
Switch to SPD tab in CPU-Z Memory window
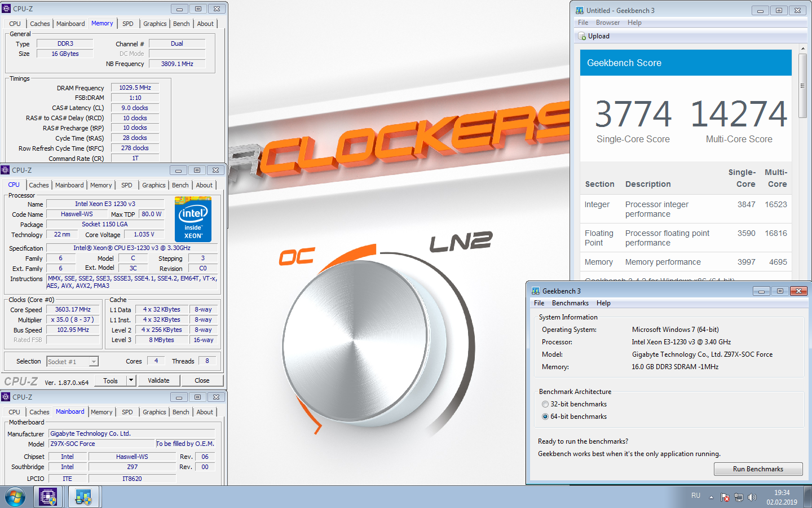[128, 24]
